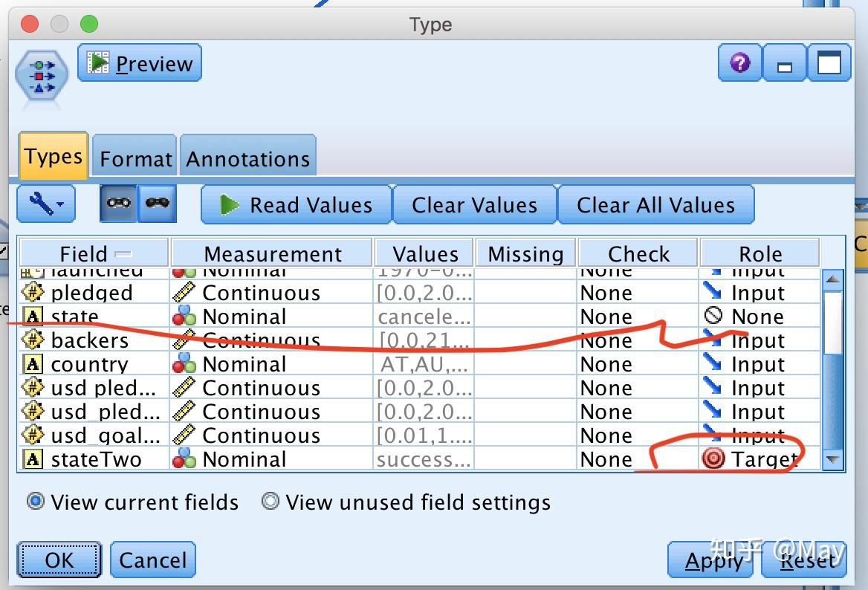This screenshot has width=868, height=590.
Task: Click Values cell for backers row
Action: click(424, 340)
